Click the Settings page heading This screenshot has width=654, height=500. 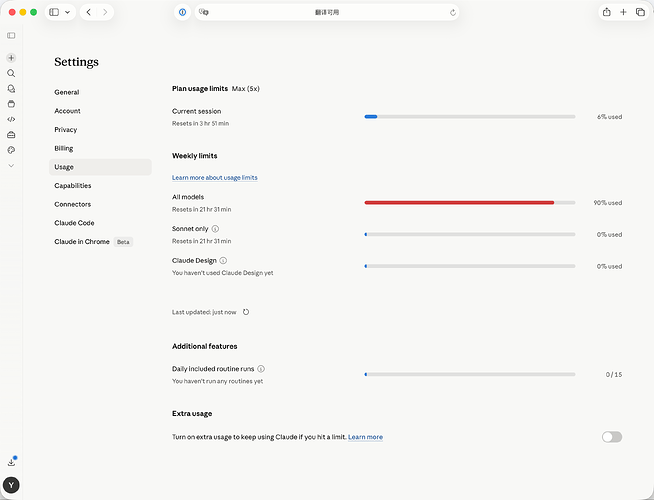click(x=77, y=62)
